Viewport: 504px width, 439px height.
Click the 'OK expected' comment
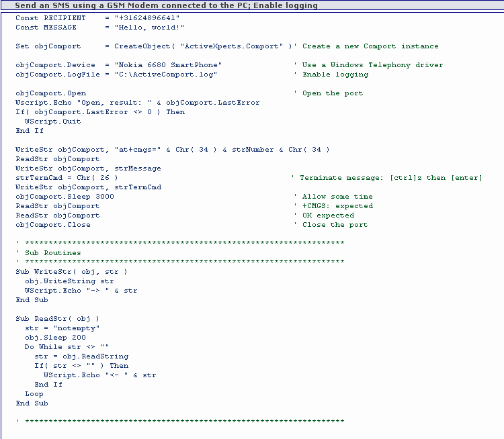(x=328, y=215)
